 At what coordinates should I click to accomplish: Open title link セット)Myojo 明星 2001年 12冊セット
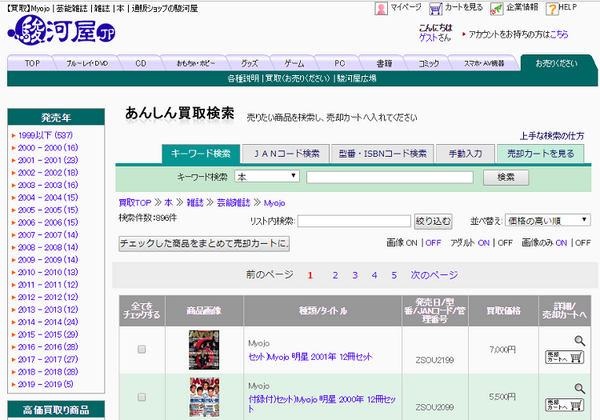[x=310, y=357]
